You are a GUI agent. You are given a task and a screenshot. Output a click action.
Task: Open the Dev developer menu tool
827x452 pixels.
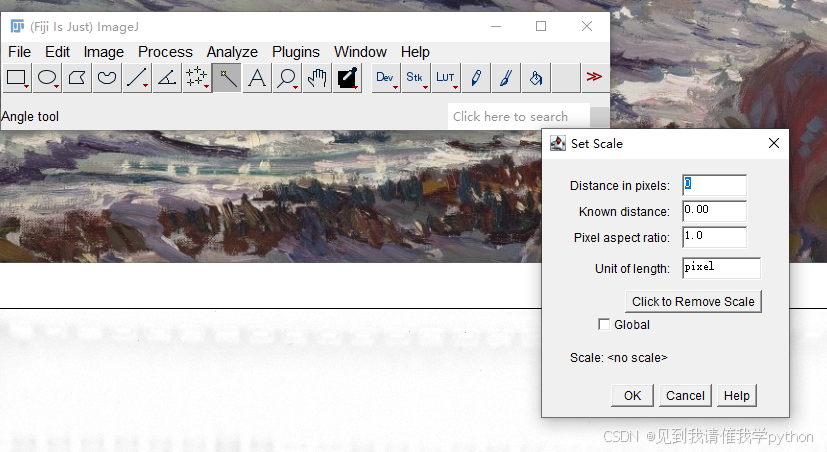click(386, 78)
